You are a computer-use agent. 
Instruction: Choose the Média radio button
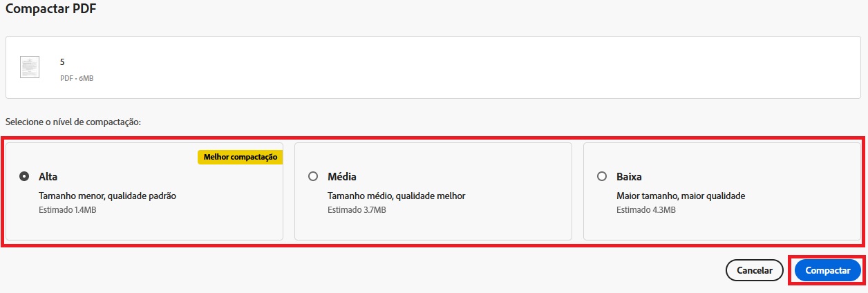click(314, 176)
